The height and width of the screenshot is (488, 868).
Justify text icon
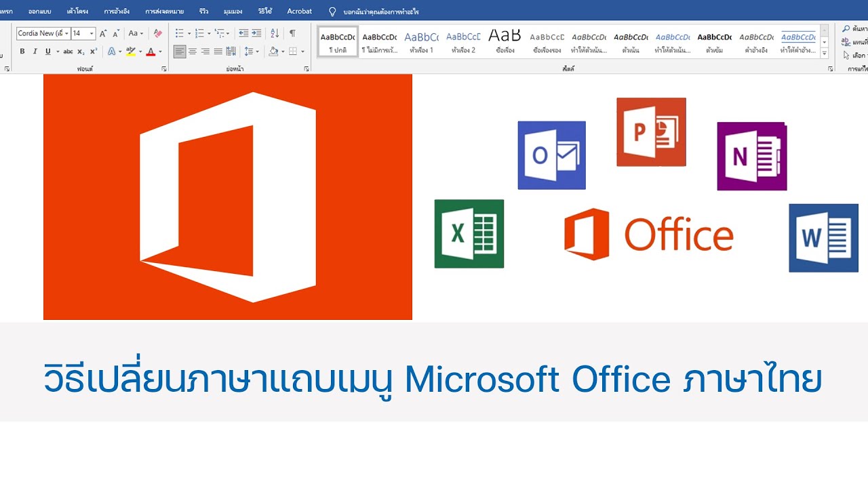(x=218, y=52)
